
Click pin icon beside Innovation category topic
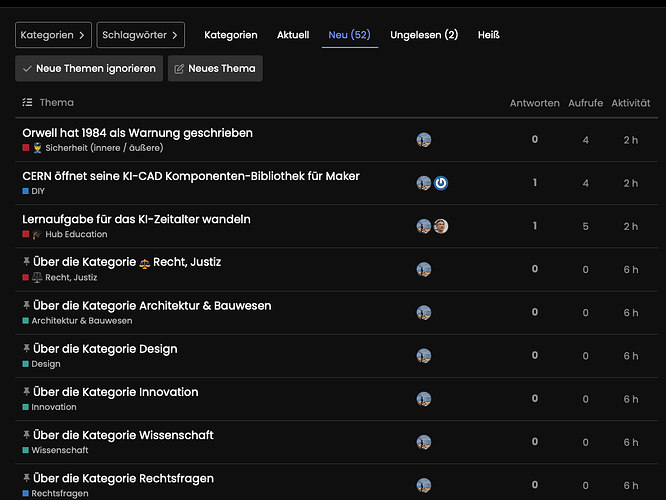click(26, 391)
